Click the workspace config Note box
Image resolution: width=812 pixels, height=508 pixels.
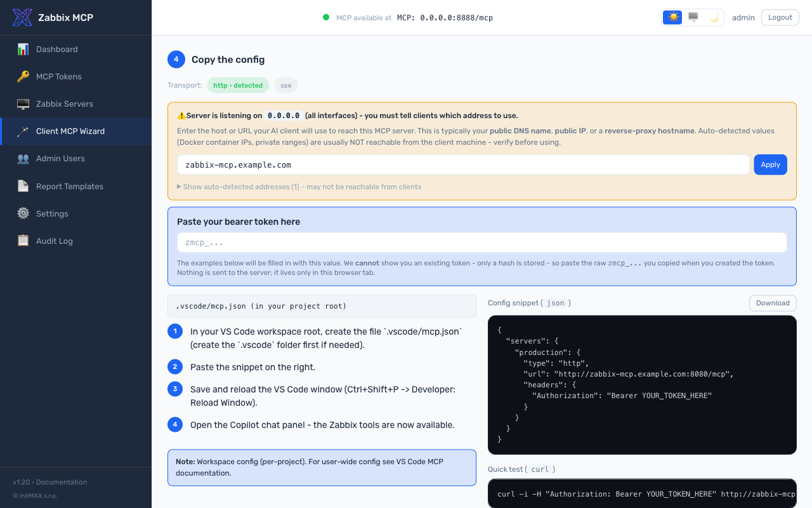coord(322,467)
